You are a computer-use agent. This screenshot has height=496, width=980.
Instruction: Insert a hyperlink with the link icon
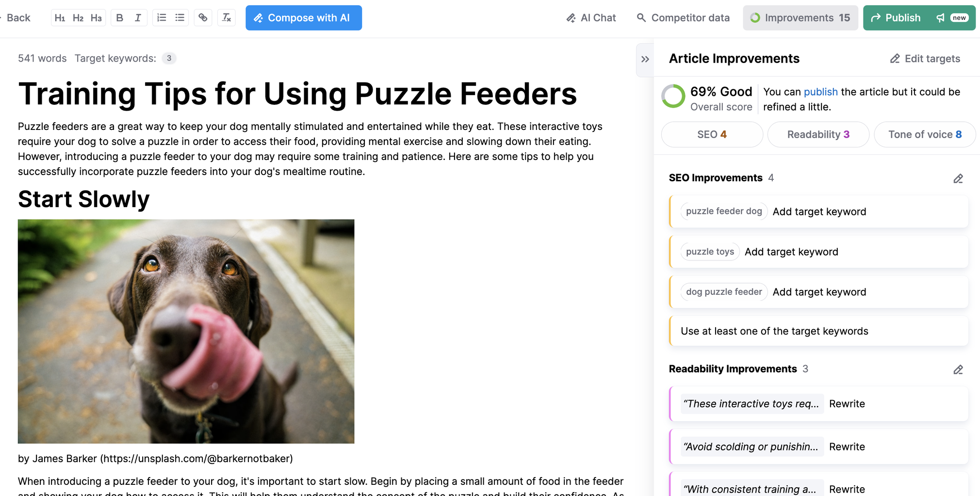[202, 17]
